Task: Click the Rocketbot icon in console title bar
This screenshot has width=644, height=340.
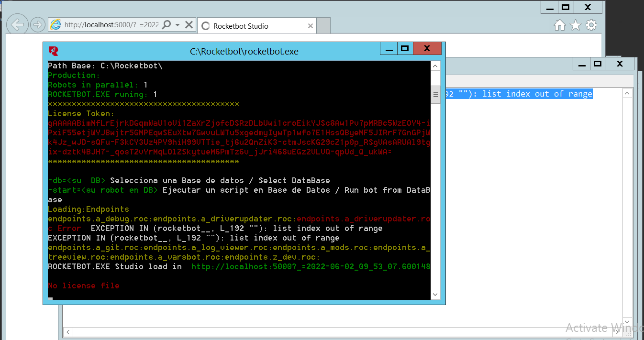Action: (54, 51)
